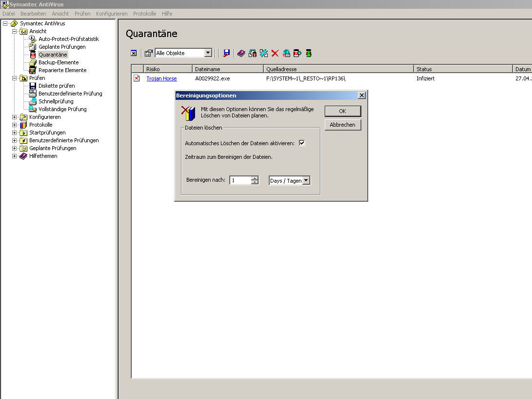This screenshot has height=399, width=532.
Task: Click the Bereinigen nach number field
Action: [240, 180]
